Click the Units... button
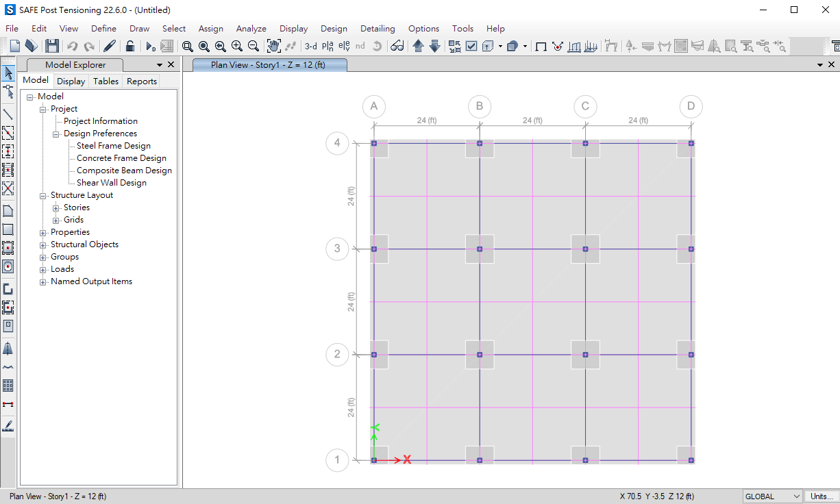 tap(821, 496)
